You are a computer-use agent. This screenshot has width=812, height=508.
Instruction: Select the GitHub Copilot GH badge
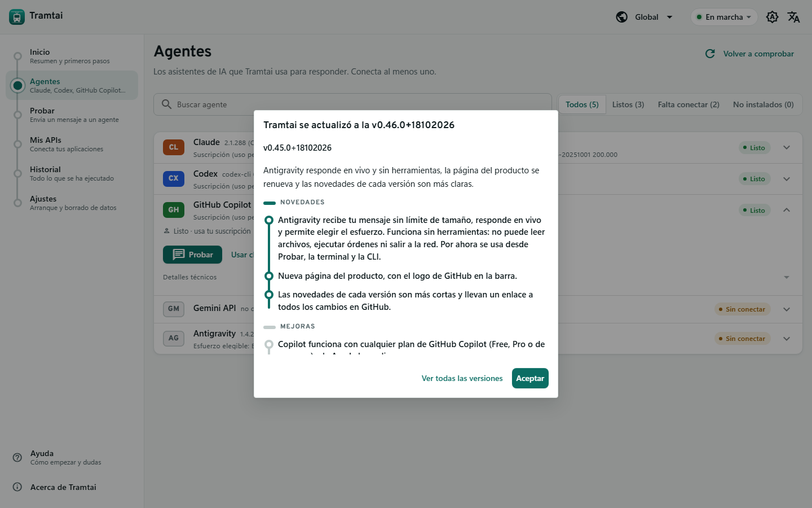174,210
